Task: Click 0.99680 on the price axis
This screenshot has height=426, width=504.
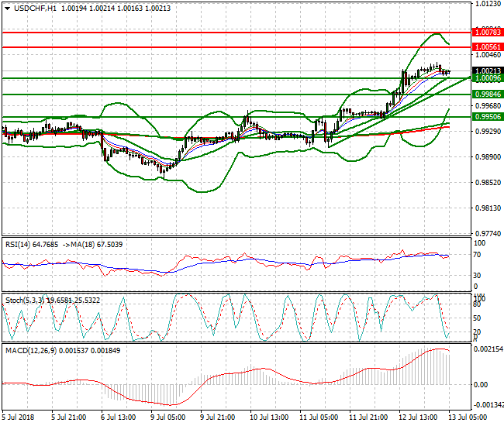Action: pyautogui.click(x=488, y=105)
